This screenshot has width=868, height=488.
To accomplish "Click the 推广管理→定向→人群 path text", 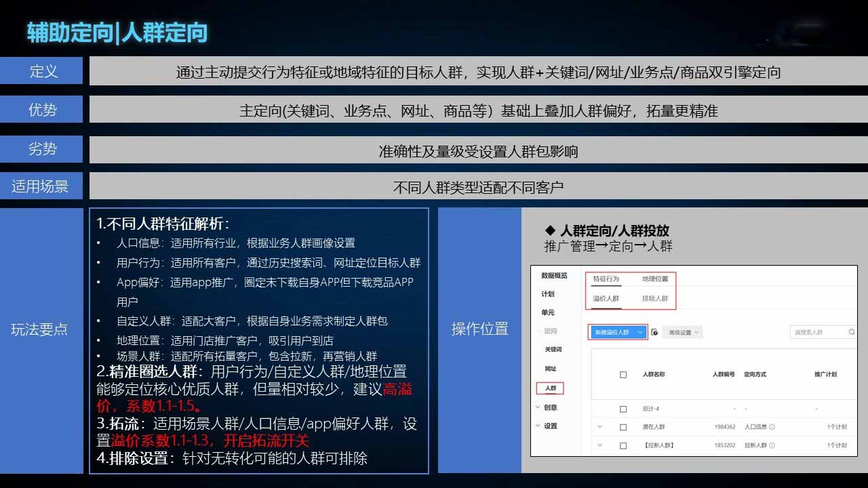I will click(x=608, y=246).
